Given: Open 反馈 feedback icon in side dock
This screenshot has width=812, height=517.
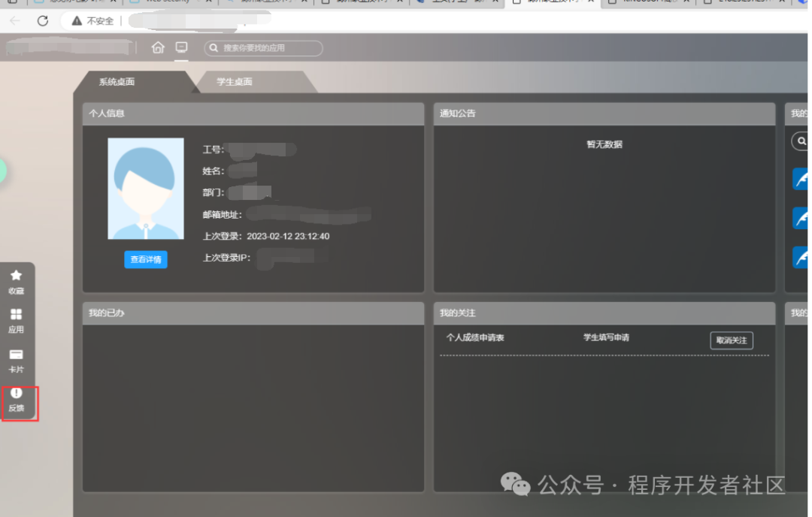Looking at the screenshot, I should [17, 400].
